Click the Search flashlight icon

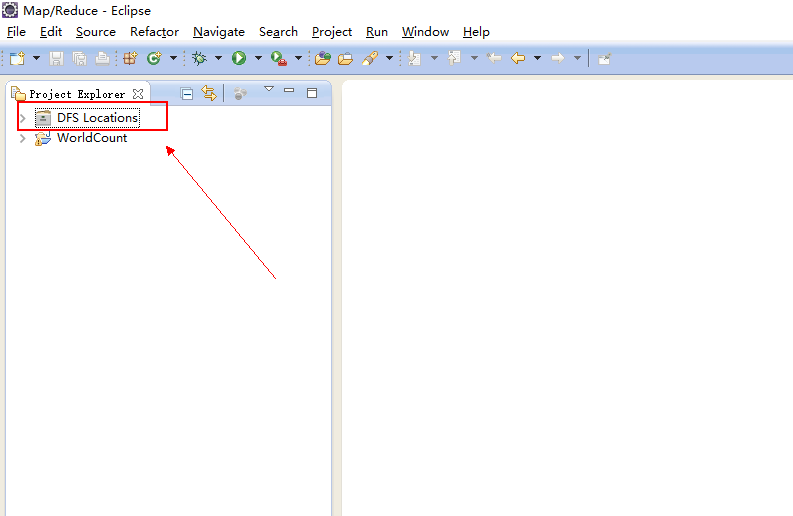370,59
